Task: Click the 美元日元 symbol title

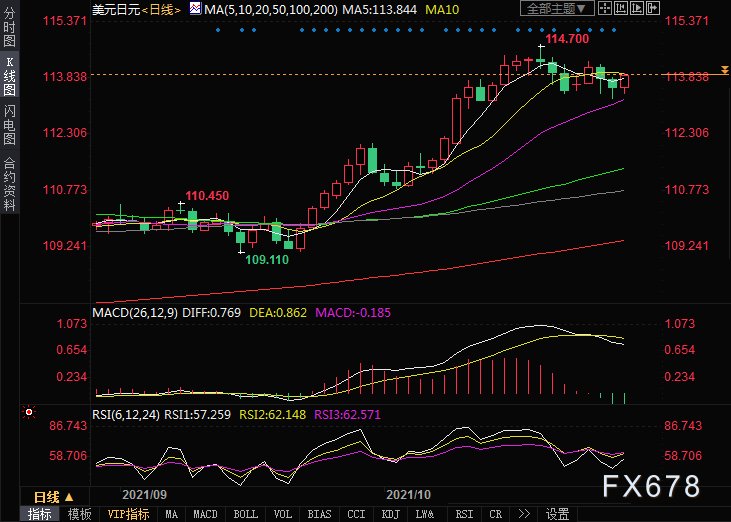Action: tap(116, 9)
